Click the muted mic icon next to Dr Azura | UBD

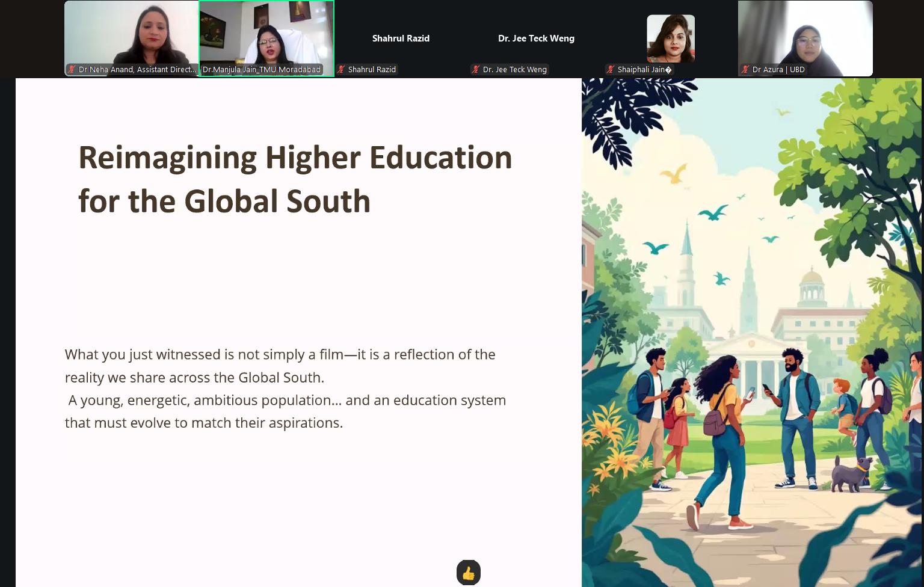(745, 70)
